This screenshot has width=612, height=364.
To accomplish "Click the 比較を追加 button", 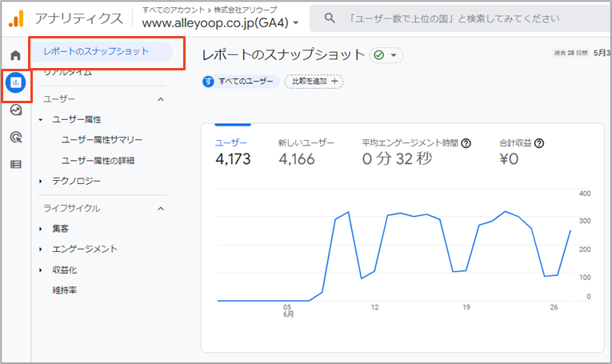I will 314,81.
